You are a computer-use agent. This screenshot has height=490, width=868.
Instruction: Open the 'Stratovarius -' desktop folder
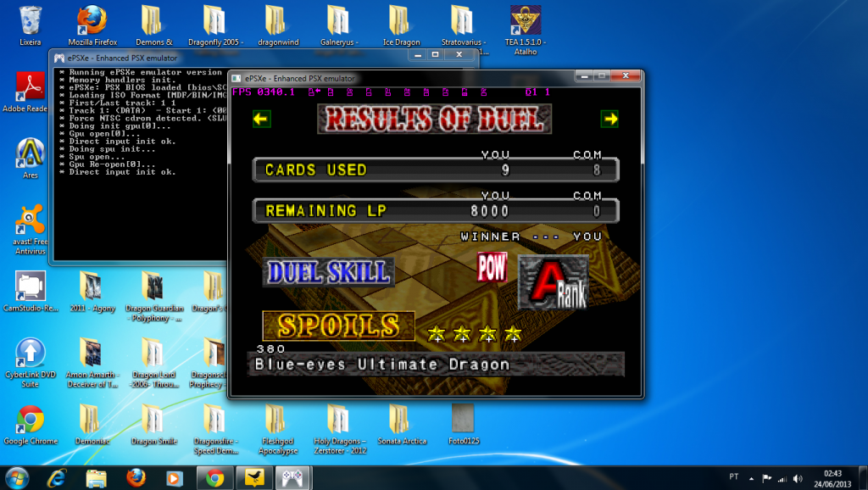(464, 26)
